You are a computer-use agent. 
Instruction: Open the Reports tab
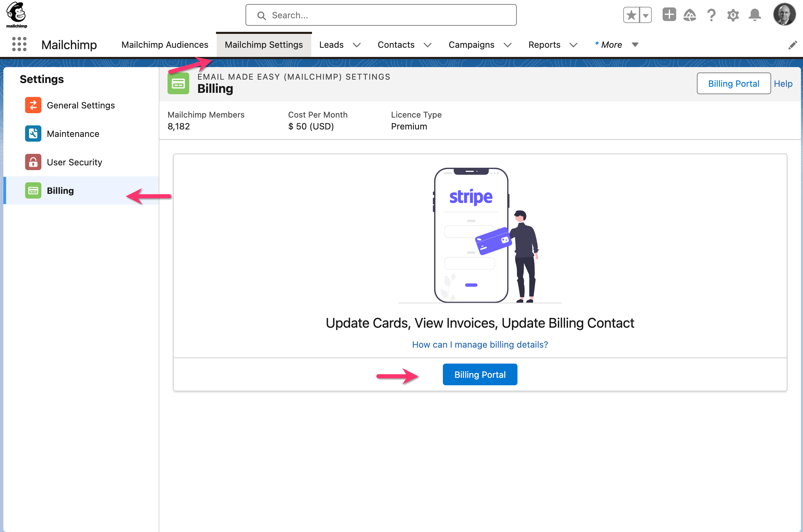click(544, 45)
